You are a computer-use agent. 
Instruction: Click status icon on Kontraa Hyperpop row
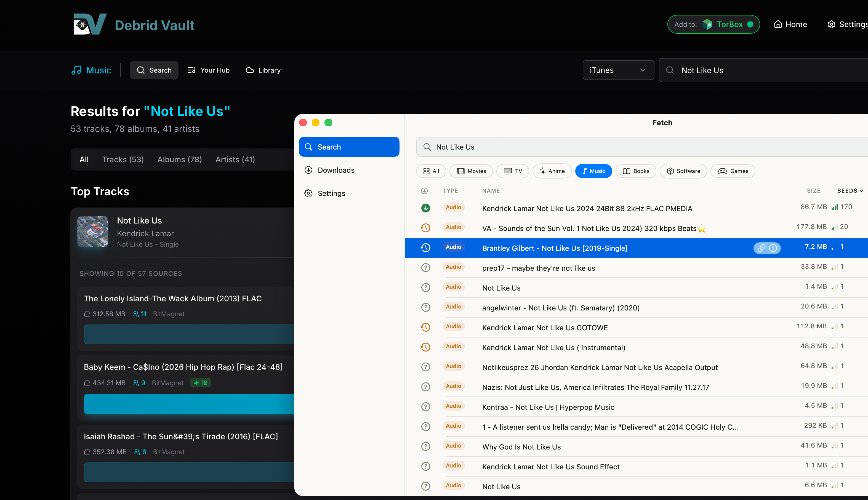(x=426, y=406)
